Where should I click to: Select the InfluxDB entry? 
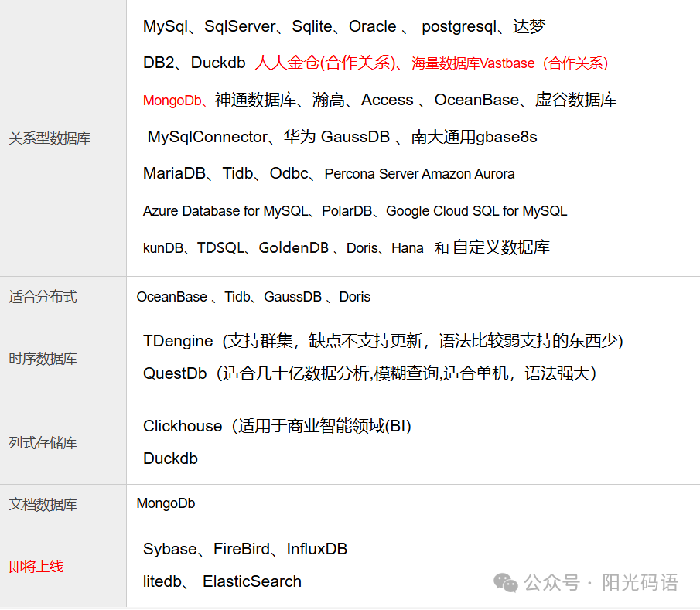click(x=317, y=550)
